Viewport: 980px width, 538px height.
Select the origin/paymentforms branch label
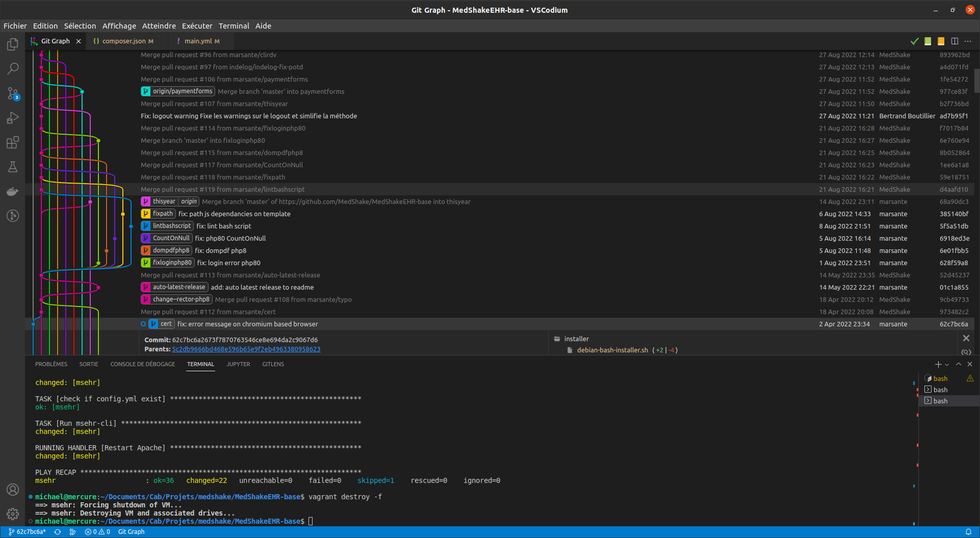point(182,91)
